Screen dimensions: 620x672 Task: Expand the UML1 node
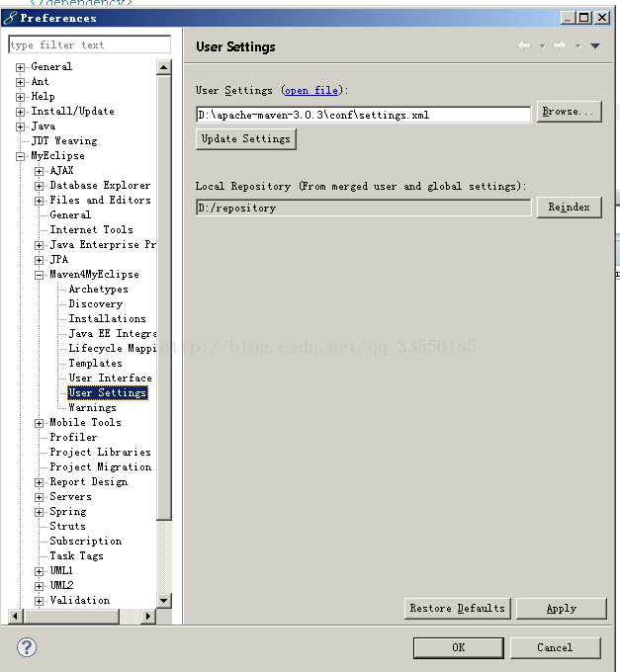[39, 571]
